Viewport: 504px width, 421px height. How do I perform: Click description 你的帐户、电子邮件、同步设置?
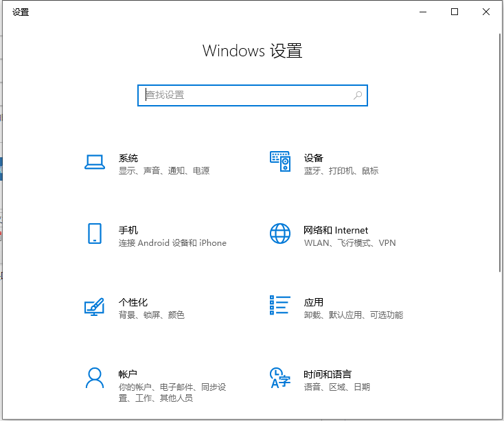tap(172, 392)
